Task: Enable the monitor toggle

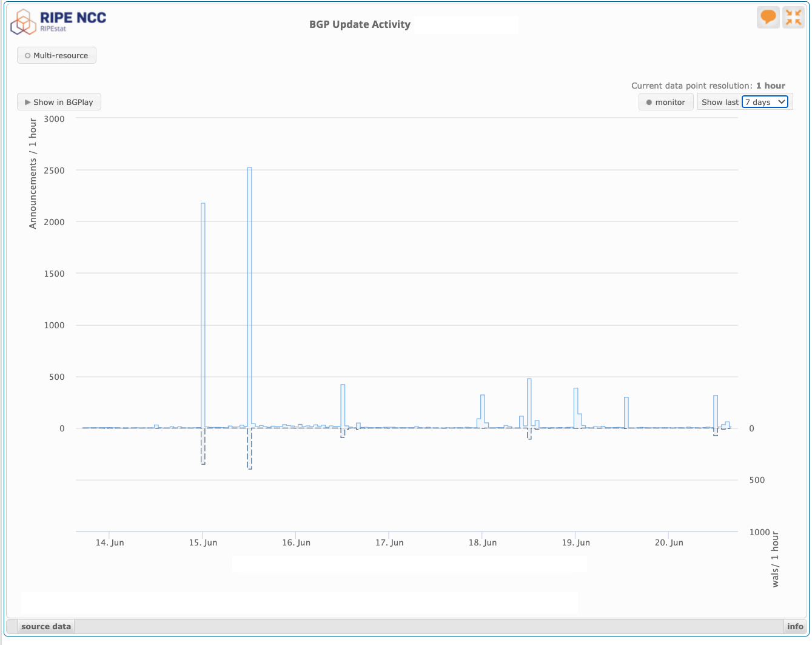Action: (665, 102)
